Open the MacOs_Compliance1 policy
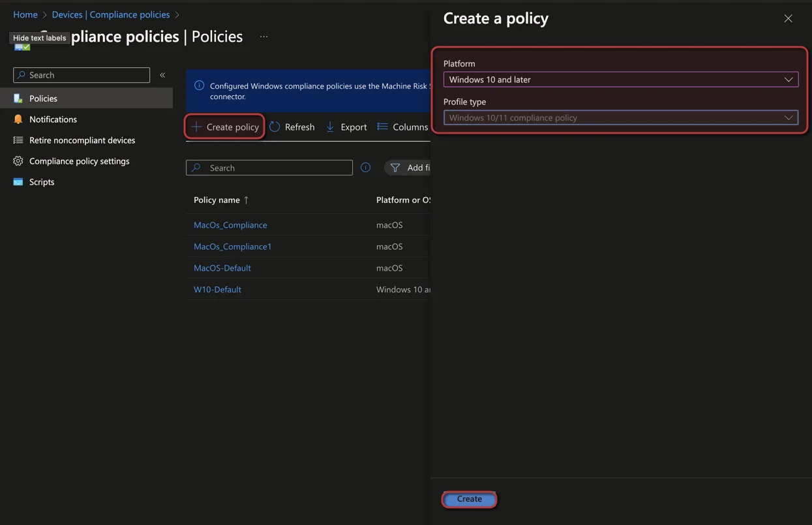This screenshot has height=525, width=812. click(x=232, y=247)
